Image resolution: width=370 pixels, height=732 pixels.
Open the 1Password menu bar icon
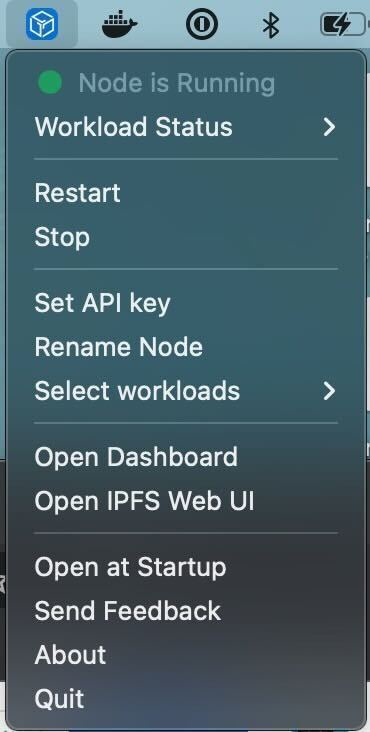tap(202, 24)
